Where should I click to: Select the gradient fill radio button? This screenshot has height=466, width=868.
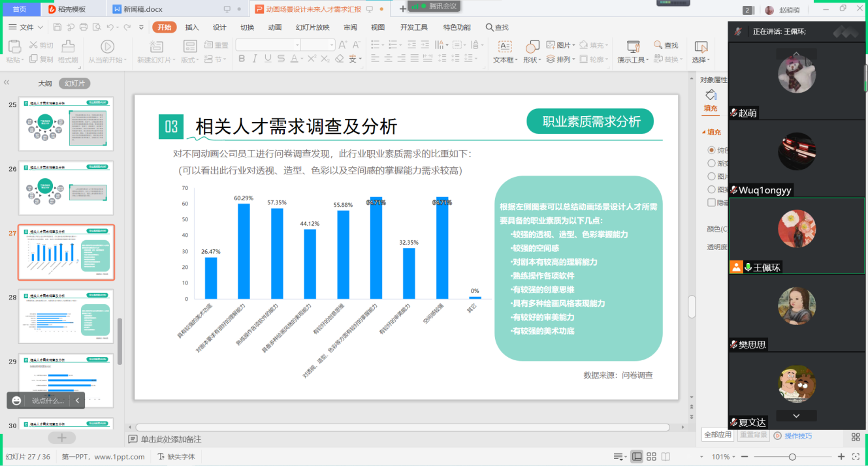pos(712,163)
